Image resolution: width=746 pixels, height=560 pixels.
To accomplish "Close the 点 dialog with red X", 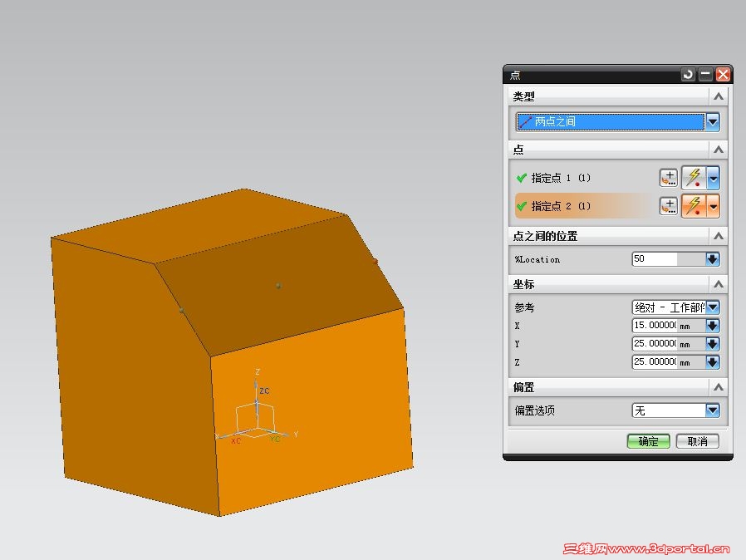I will click(x=724, y=75).
